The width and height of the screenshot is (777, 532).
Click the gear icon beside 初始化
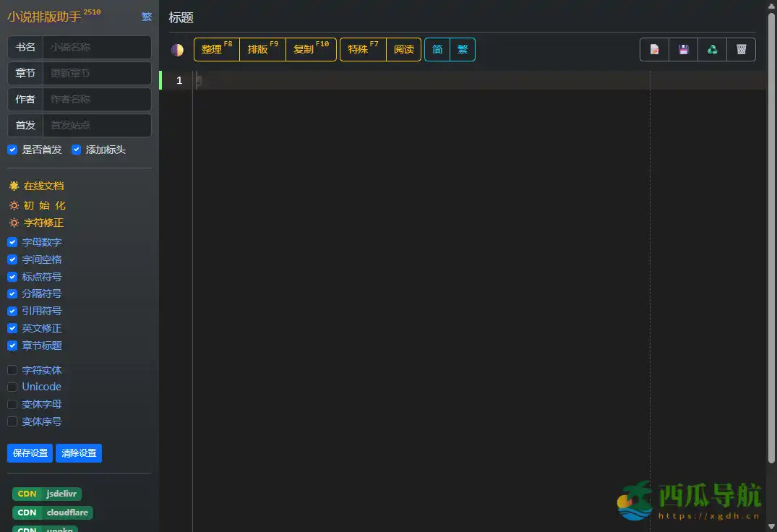(14, 205)
